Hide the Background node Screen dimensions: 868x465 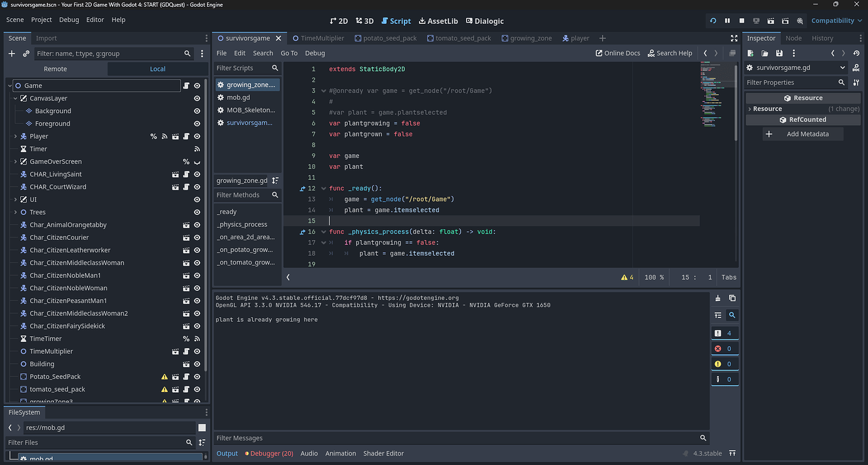coord(197,111)
